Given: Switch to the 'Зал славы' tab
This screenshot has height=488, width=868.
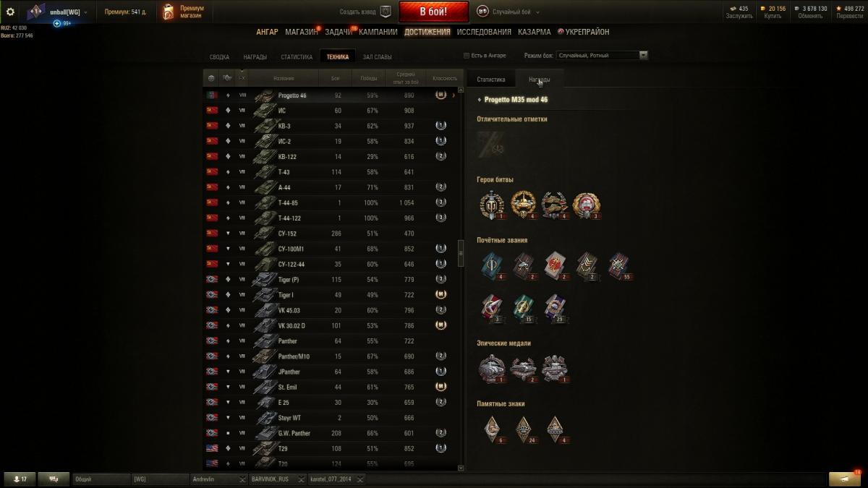Looking at the screenshot, I should pos(377,57).
